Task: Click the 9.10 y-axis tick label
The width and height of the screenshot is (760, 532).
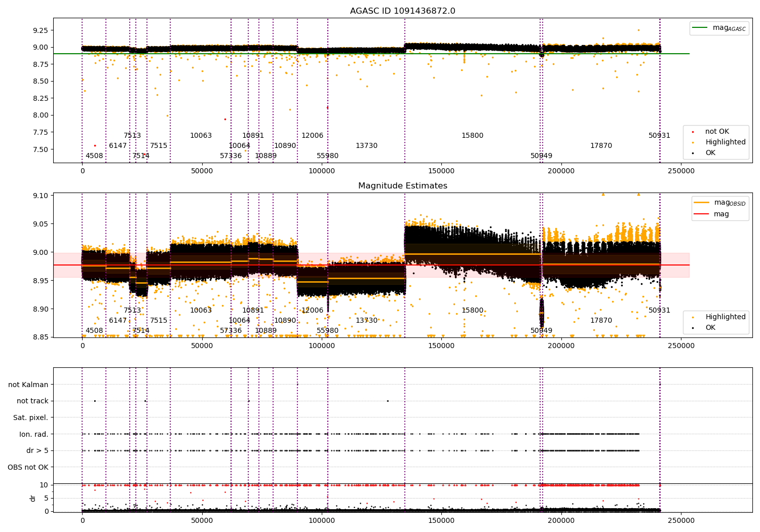Action: click(x=40, y=196)
